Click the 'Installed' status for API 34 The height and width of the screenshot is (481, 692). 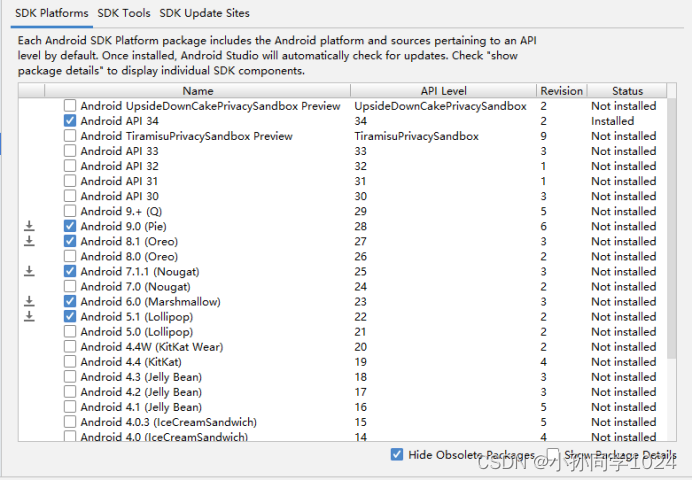613,121
